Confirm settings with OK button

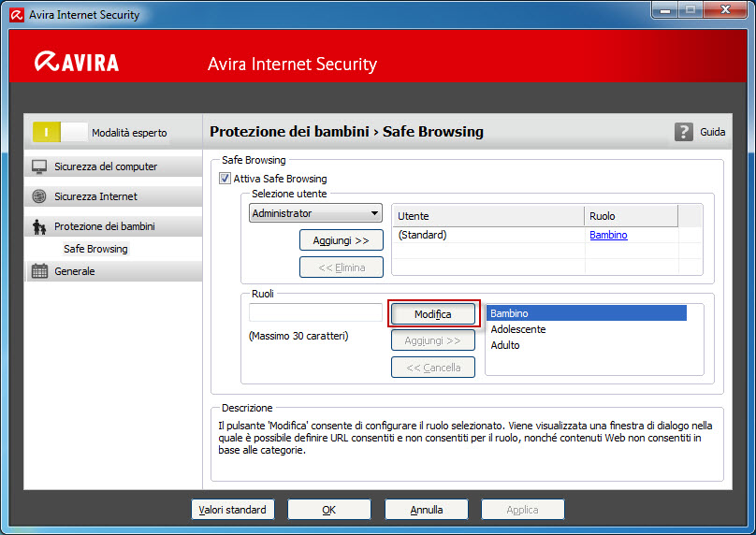pyautogui.click(x=329, y=510)
